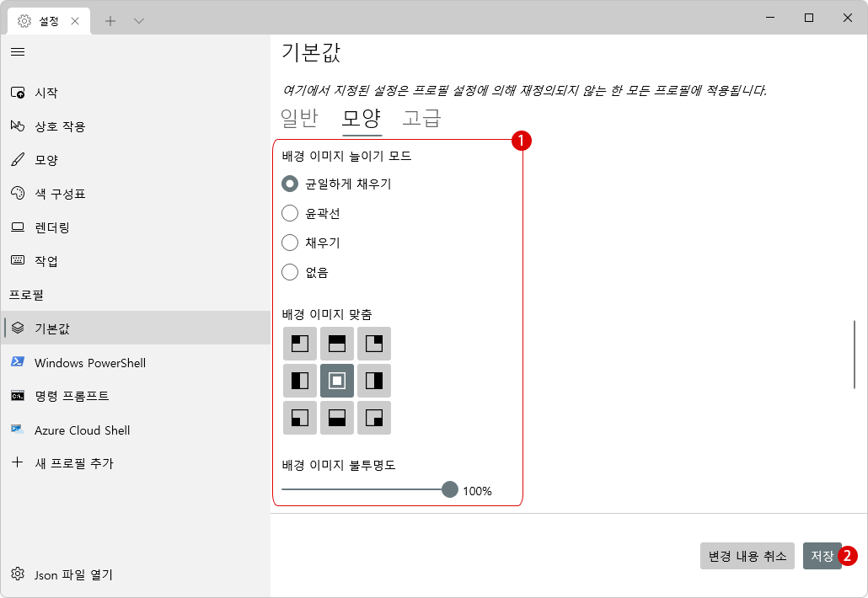Click the 시작 sidebar icon

point(18,93)
